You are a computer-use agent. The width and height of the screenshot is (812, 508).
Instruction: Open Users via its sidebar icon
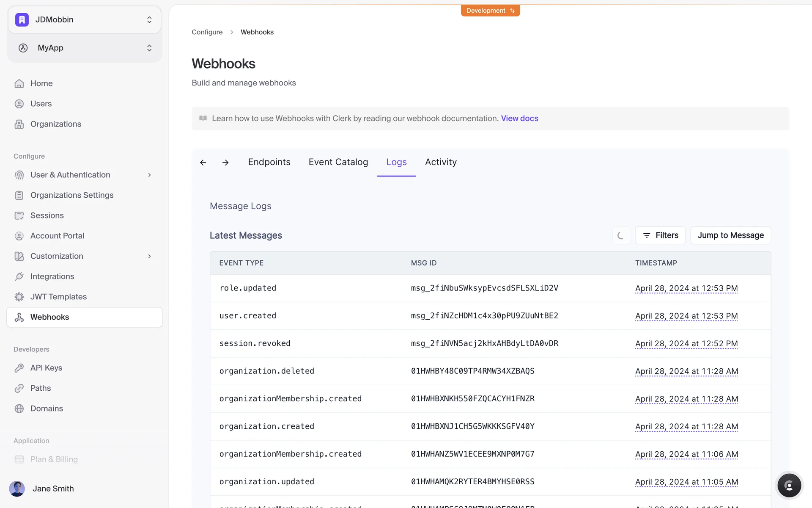[x=19, y=104]
